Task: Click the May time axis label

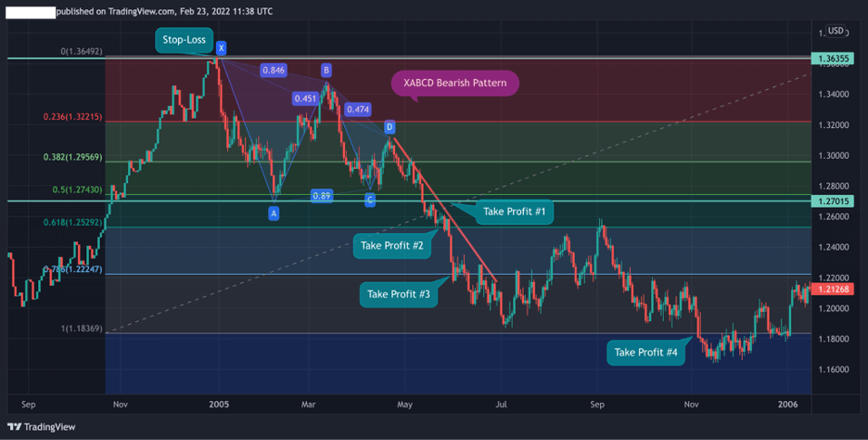Action: coord(404,405)
